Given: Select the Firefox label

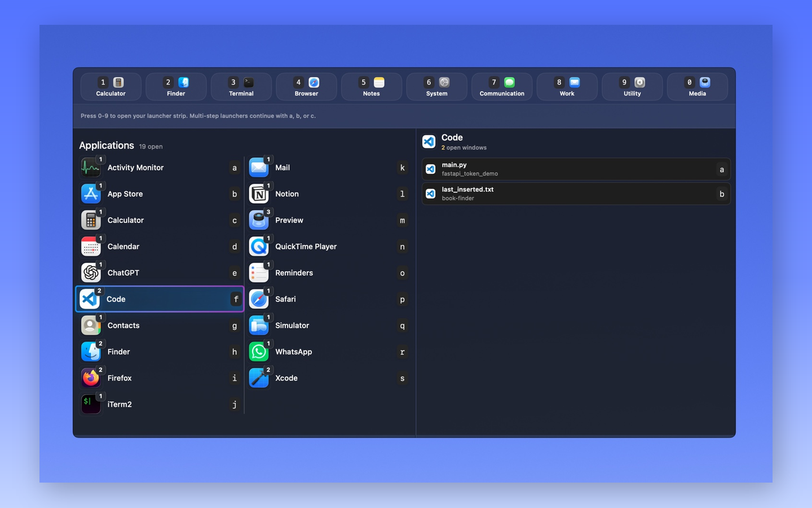Looking at the screenshot, I should 120,378.
